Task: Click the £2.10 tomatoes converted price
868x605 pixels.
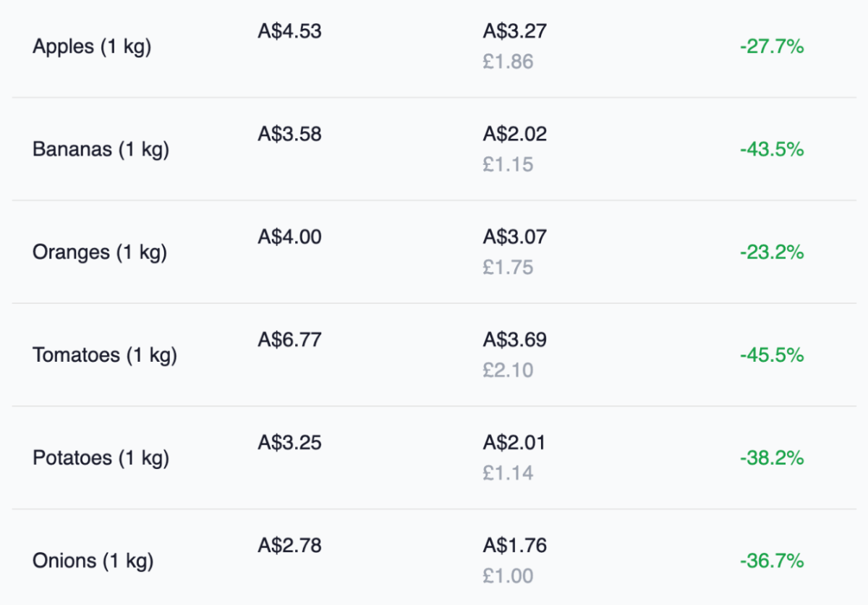Action: (x=508, y=371)
